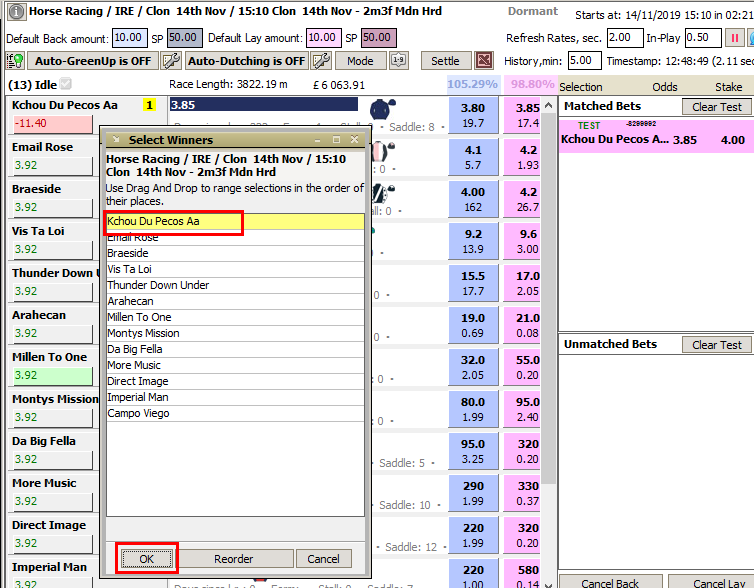Click the Settle button

(445, 61)
